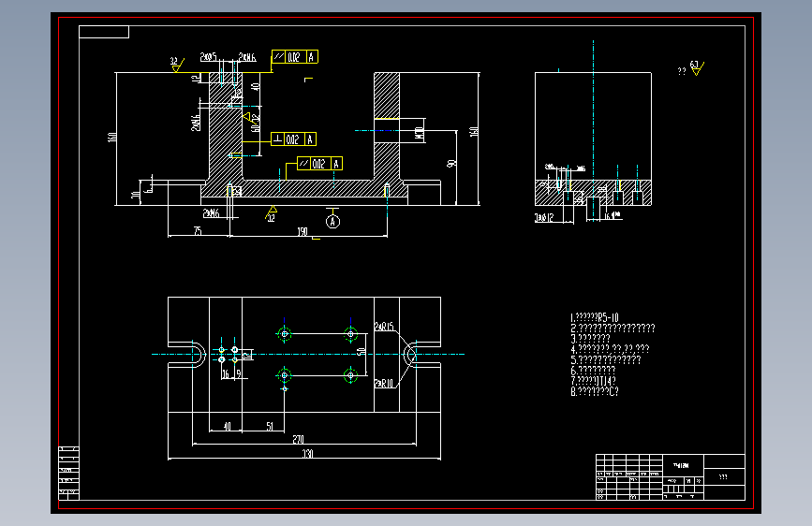
Task: Select note line 1 ending R5-10
Action: tap(595, 317)
